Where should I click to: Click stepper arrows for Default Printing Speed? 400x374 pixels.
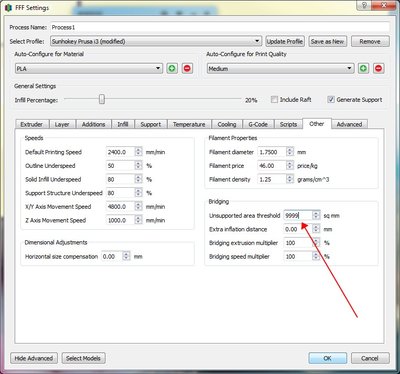138,152
